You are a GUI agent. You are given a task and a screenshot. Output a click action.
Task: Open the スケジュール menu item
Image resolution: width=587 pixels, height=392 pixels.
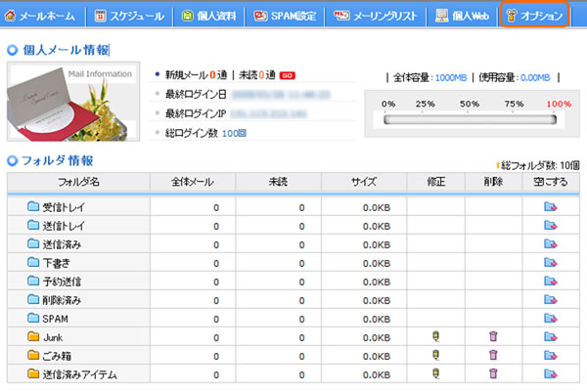pos(130,16)
